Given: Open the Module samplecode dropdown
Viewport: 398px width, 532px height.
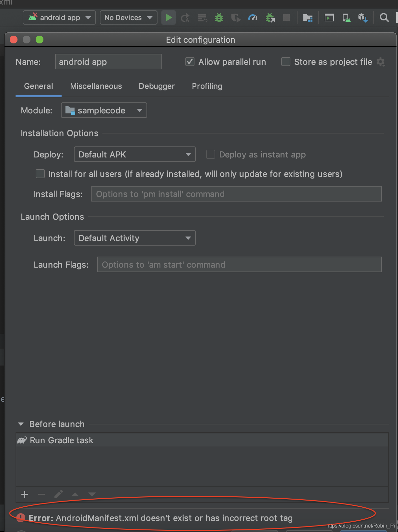Looking at the screenshot, I should click(104, 110).
